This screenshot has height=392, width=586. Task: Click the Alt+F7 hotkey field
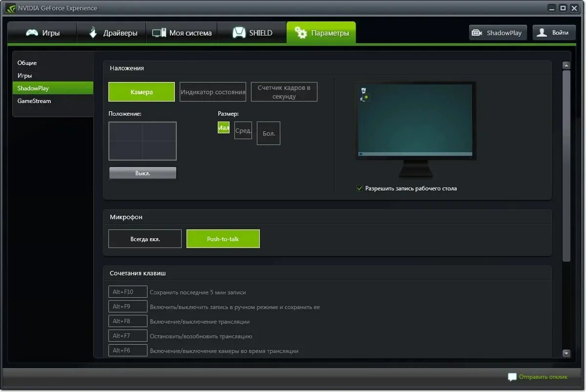click(x=128, y=336)
